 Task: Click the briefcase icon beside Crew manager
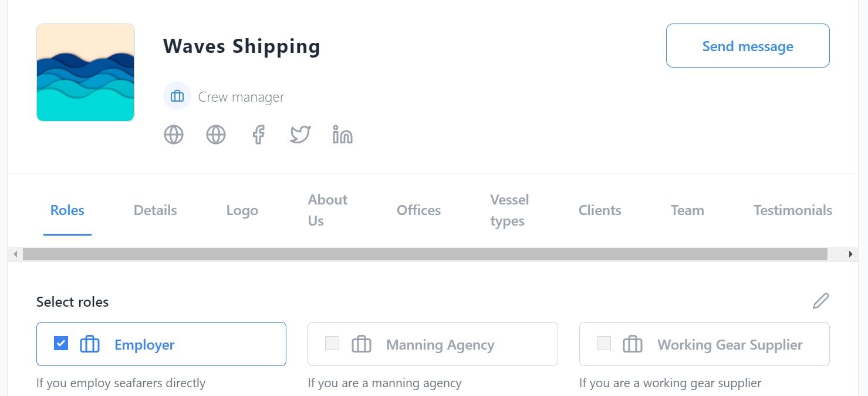pos(177,96)
